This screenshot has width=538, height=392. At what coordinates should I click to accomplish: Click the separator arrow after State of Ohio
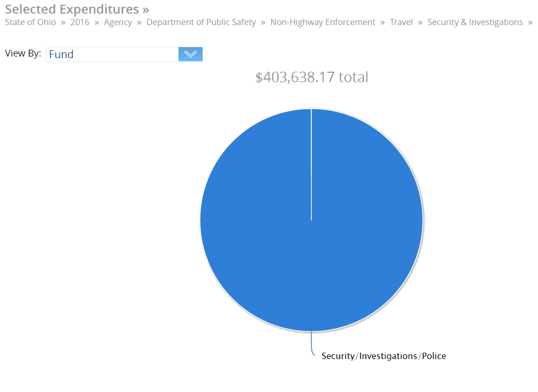click(63, 22)
